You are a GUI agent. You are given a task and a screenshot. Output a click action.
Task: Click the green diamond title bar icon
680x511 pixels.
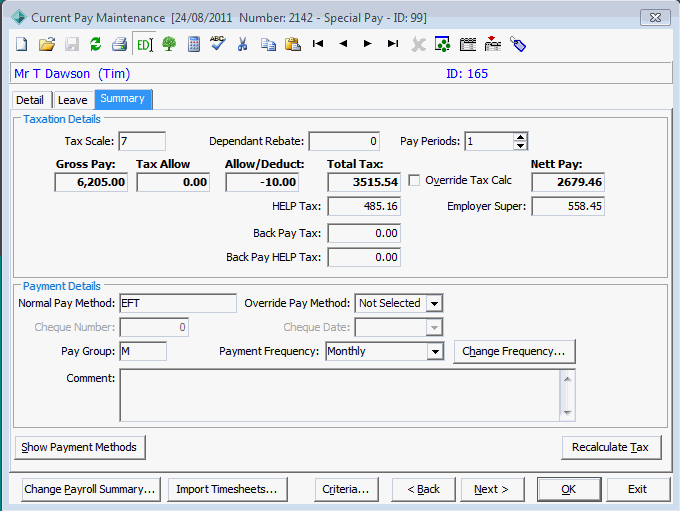pyautogui.click(x=19, y=17)
